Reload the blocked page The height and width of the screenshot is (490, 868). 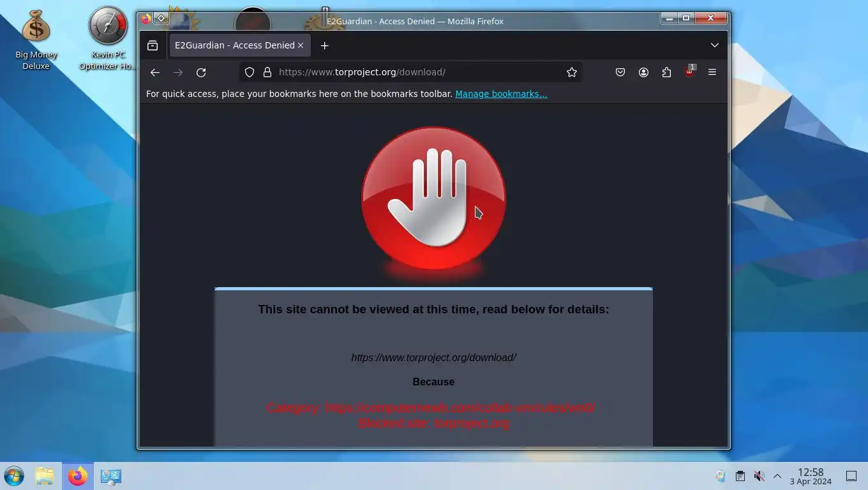click(201, 72)
